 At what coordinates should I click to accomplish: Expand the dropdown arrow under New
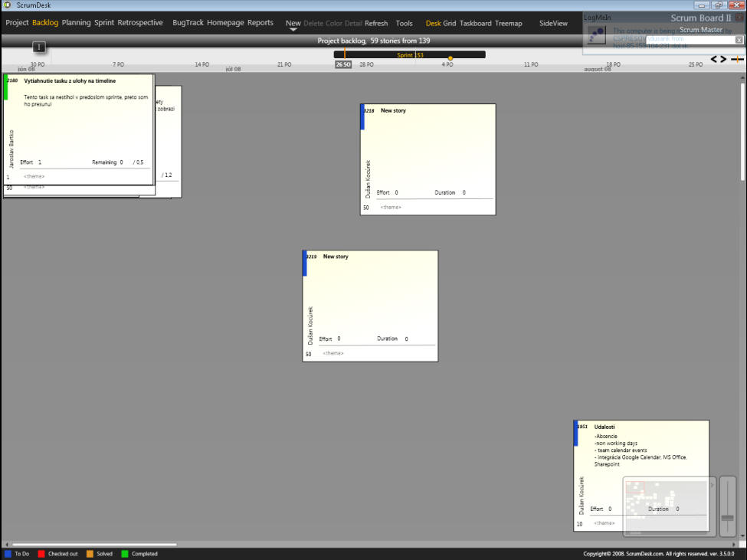[x=293, y=30]
